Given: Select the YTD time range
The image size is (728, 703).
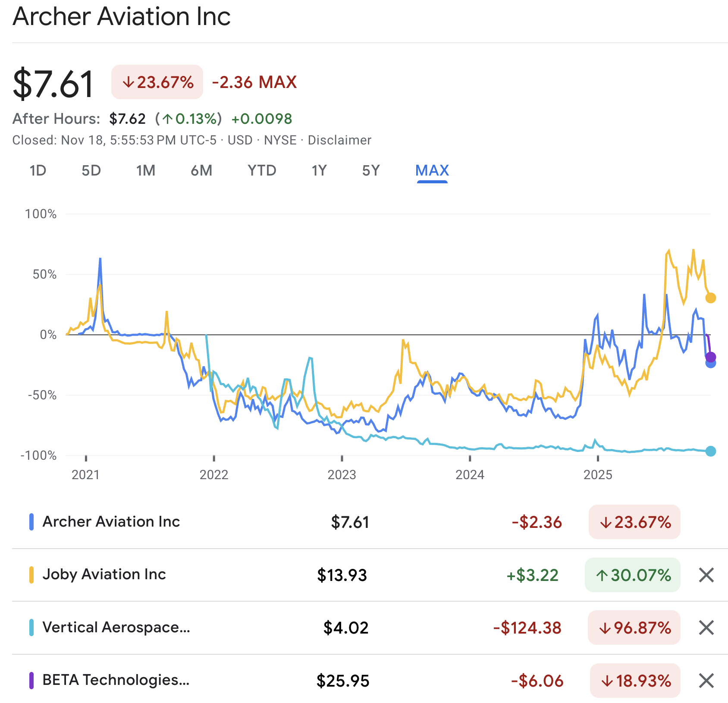Looking at the screenshot, I should (262, 171).
